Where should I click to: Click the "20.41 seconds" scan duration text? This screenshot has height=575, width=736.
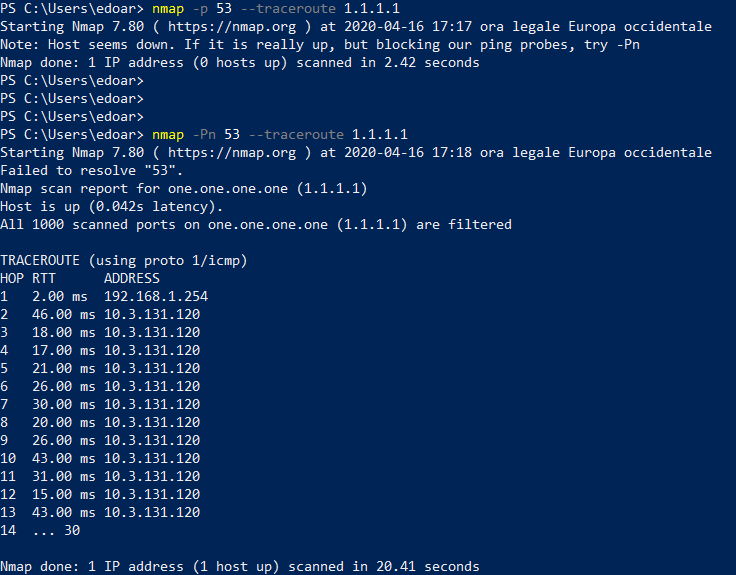tap(432, 566)
